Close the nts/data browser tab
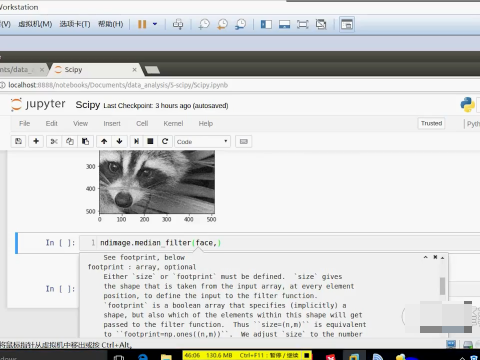The height and width of the screenshot is (360, 480). (x=42, y=70)
